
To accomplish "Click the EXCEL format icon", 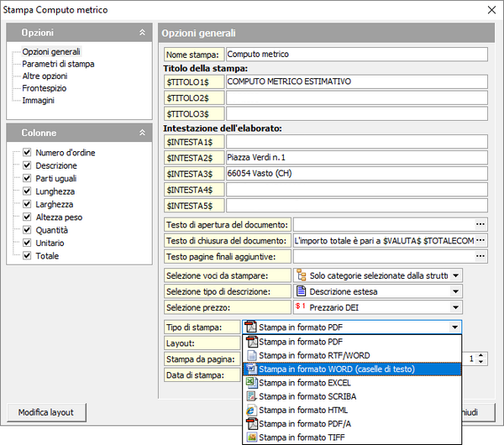I will pos(250,383).
